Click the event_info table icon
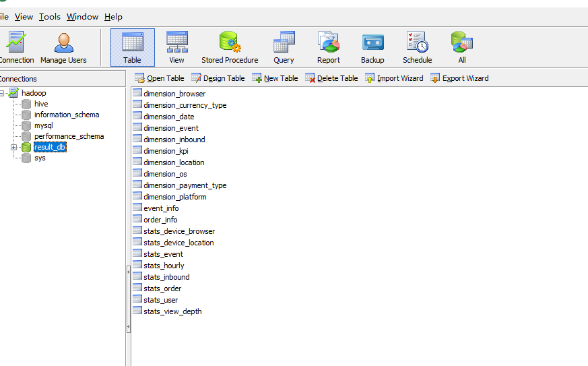Screen dimensions: 588x366 (x=137, y=207)
